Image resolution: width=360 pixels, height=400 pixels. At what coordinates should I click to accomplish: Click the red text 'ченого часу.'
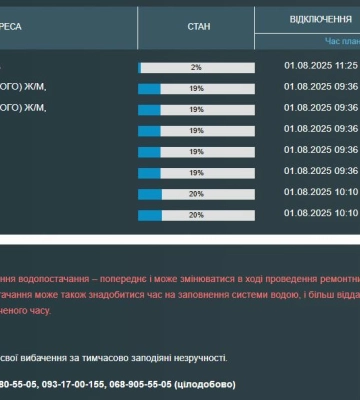coord(25,311)
